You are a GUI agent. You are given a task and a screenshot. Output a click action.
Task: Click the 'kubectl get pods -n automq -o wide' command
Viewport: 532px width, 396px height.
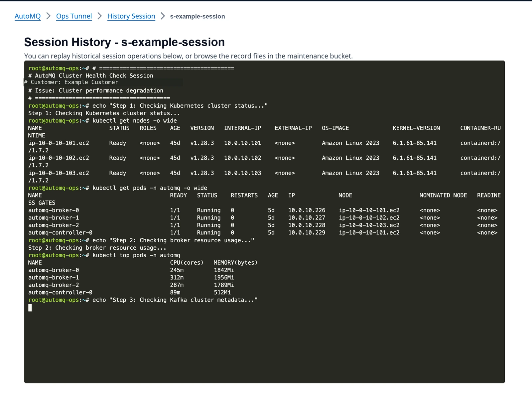point(150,188)
